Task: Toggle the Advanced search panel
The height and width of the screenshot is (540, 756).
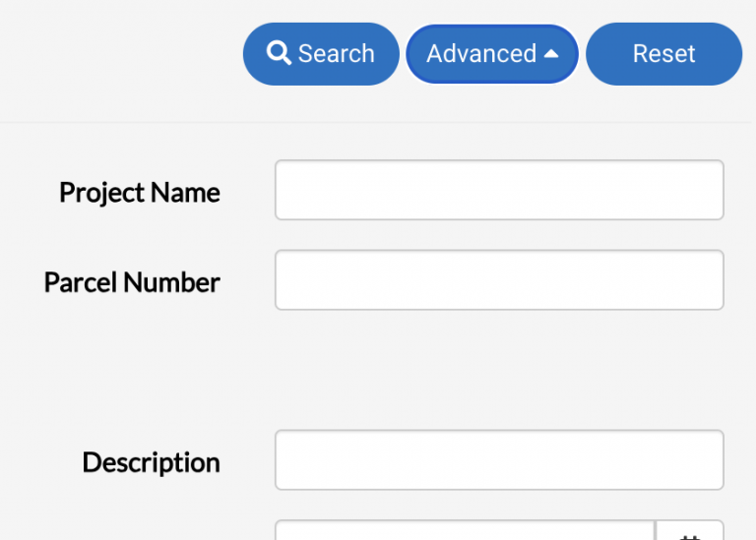Action: [491, 54]
